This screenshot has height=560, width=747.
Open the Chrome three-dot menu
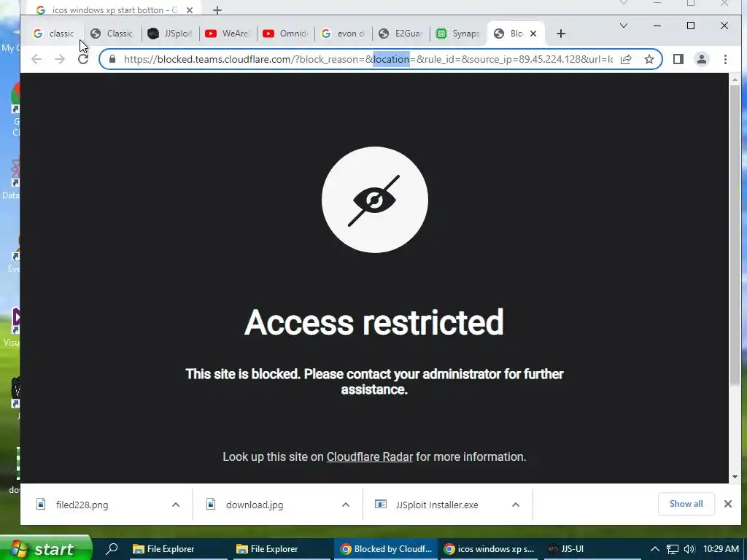click(x=725, y=59)
